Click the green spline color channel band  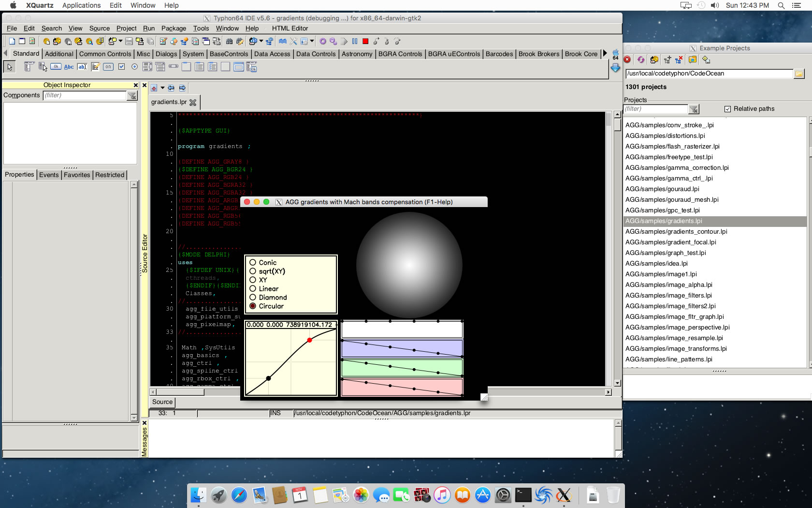pos(402,368)
